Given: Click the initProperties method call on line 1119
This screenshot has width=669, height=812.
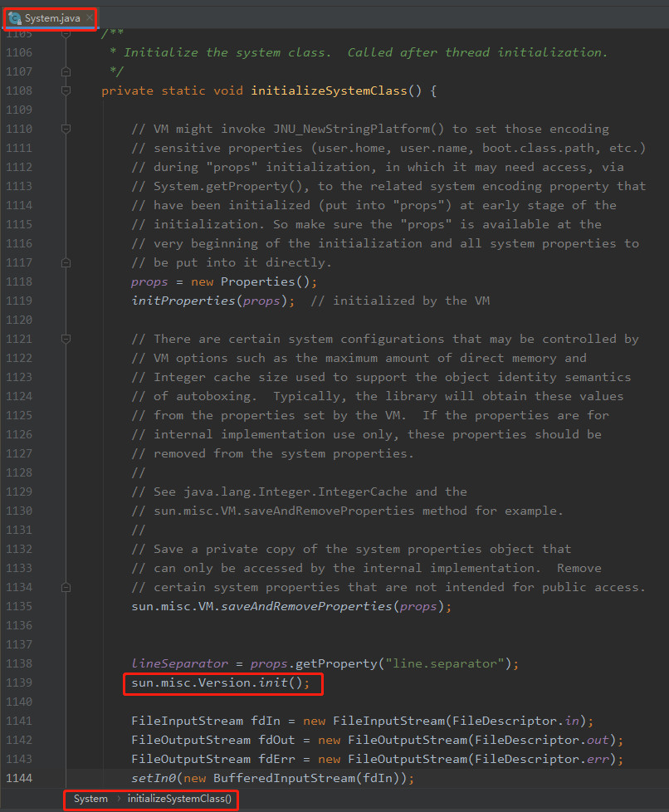Looking at the screenshot, I should coord(183,301).
